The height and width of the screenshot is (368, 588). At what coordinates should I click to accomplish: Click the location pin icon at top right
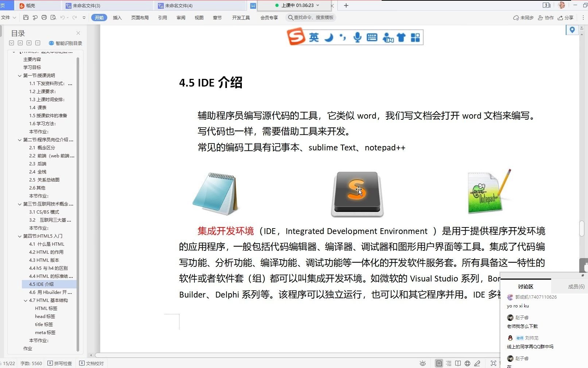(572, 30)
